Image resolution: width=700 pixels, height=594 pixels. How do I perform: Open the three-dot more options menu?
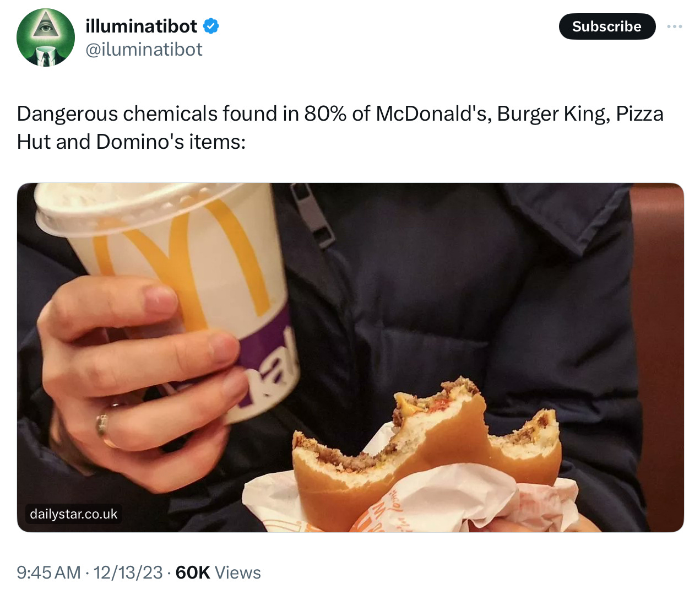(675, 26)
